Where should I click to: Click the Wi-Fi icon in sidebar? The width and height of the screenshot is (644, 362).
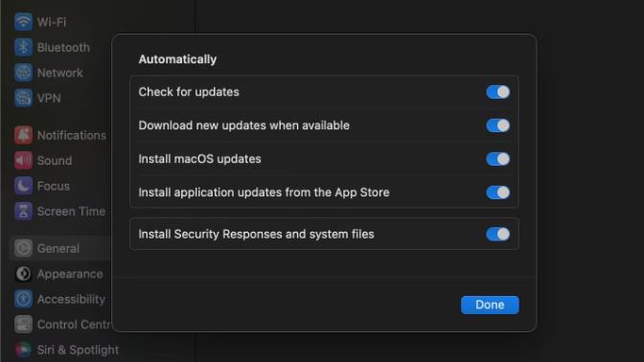(23, 21)
